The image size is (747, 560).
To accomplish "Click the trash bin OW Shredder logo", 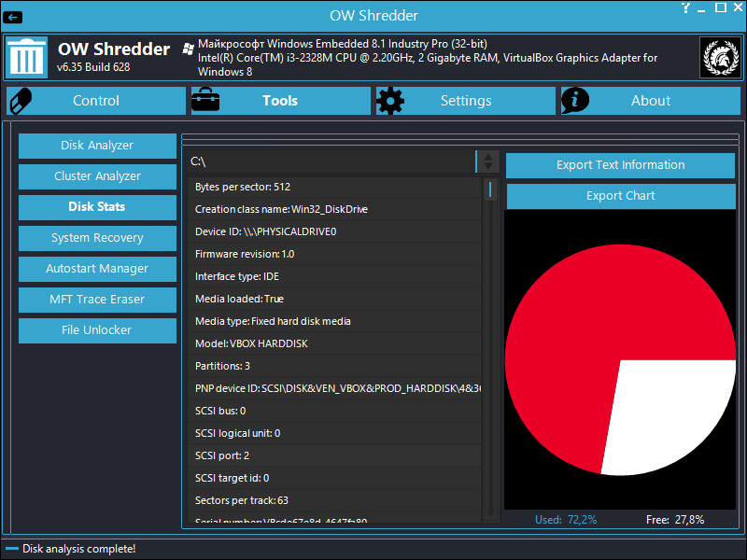I will 26,57.
